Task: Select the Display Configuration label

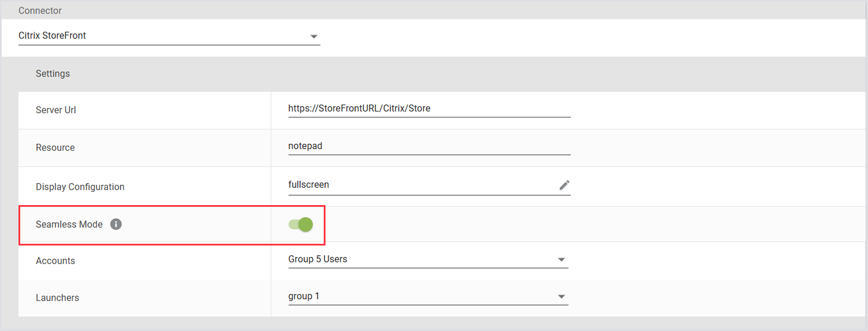Action: point(80,187)
